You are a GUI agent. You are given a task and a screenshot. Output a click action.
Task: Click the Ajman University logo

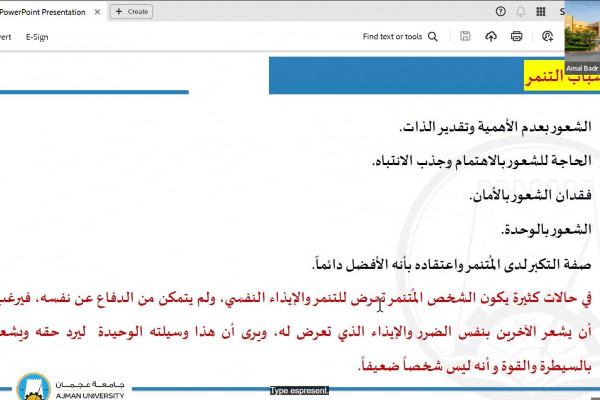point(72,387)
